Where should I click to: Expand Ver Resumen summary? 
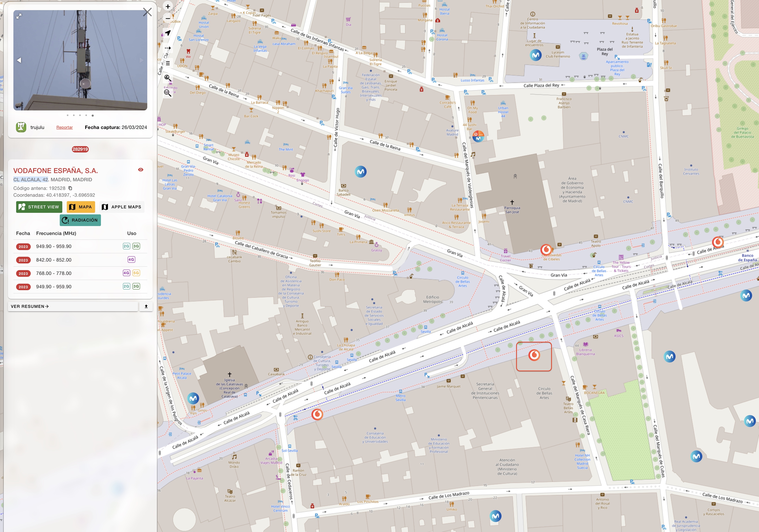point(73,306)
